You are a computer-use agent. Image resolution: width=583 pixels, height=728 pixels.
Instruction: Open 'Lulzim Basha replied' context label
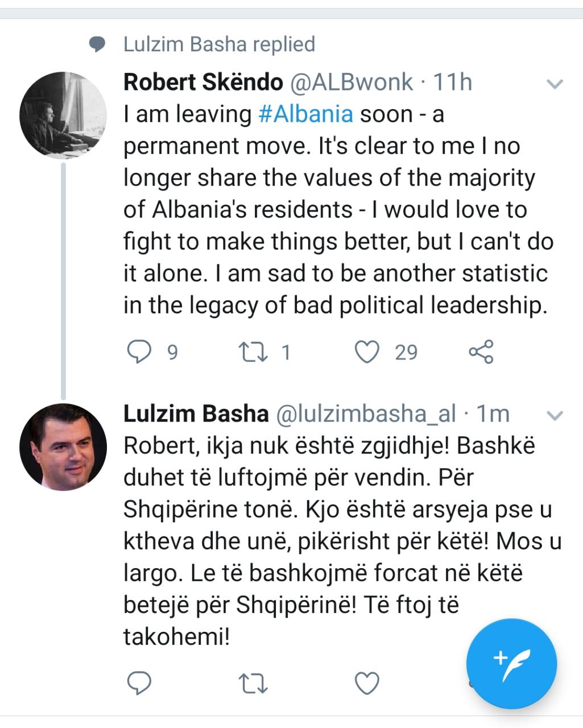click(x=219, y=44)
